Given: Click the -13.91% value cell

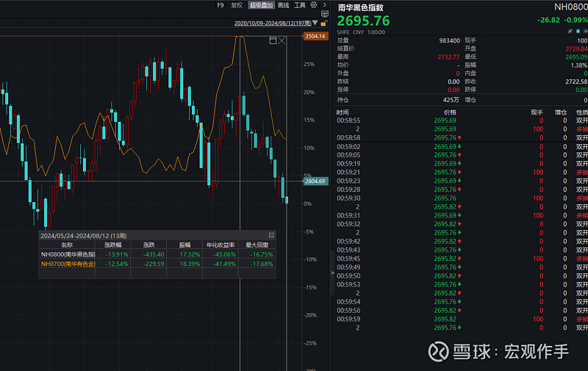Looking at the screenshot, I should pos(117,254).
